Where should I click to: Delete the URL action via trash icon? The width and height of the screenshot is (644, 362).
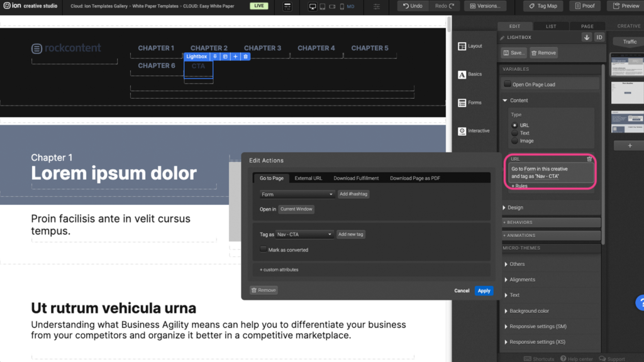[589, 159]
